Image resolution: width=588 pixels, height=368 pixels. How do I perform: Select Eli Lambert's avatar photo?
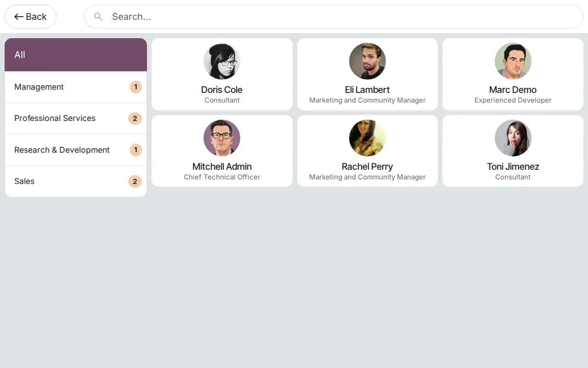pyautogui.click(x=367, y=61)
